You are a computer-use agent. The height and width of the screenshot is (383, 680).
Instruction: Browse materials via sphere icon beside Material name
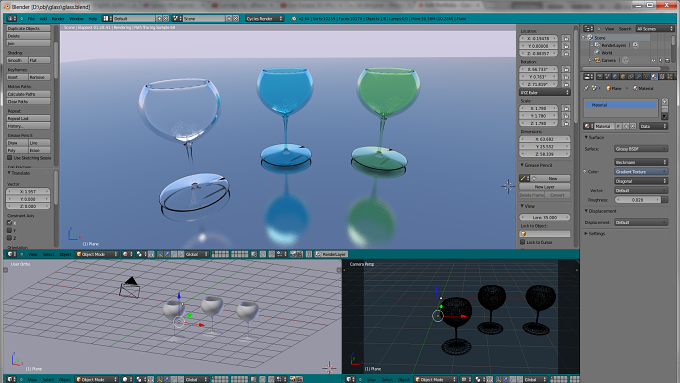(588, 126)
